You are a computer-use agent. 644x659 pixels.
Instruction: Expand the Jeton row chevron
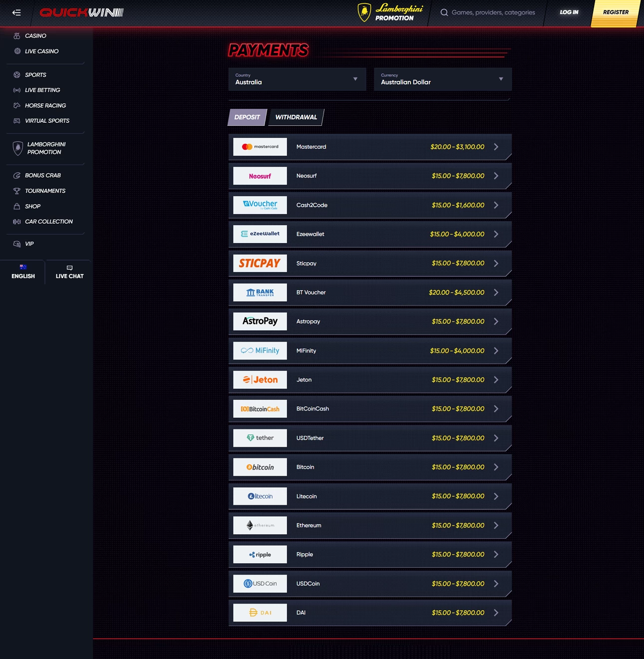pos(496,380)
